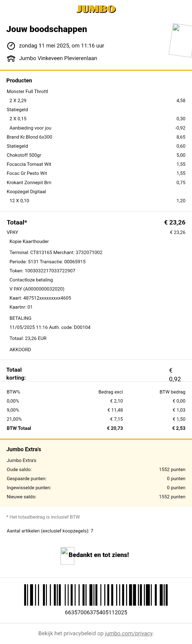Open the jumbo.com/privacy link

[x=128, y=633]
